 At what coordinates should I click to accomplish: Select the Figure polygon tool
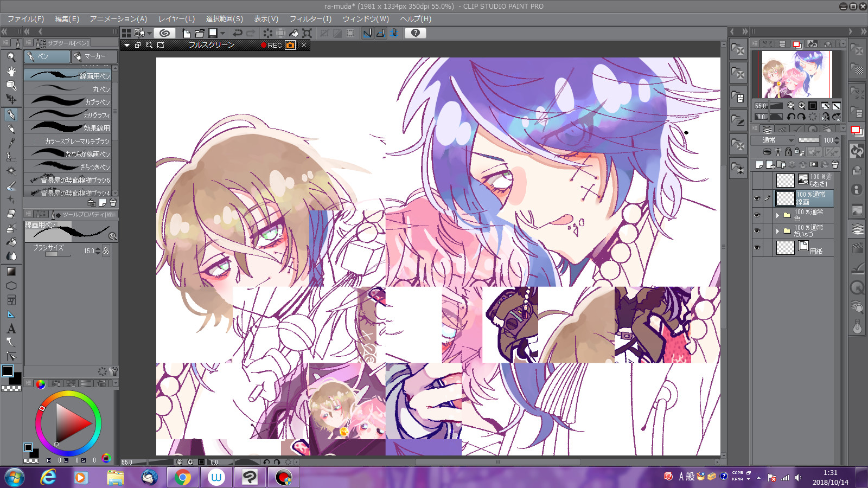tap(11, 286)
